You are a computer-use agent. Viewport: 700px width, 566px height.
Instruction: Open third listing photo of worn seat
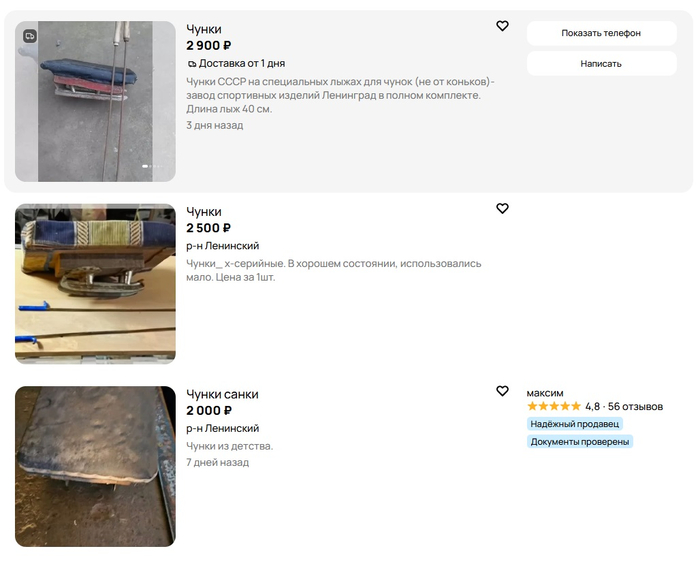click(x=95, y=466)
